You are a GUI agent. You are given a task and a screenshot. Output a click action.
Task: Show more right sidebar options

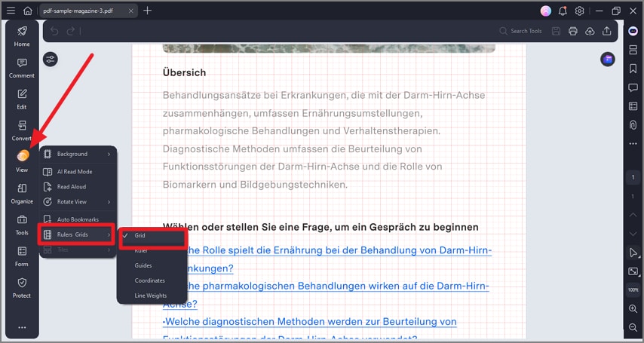coord(633,144)
